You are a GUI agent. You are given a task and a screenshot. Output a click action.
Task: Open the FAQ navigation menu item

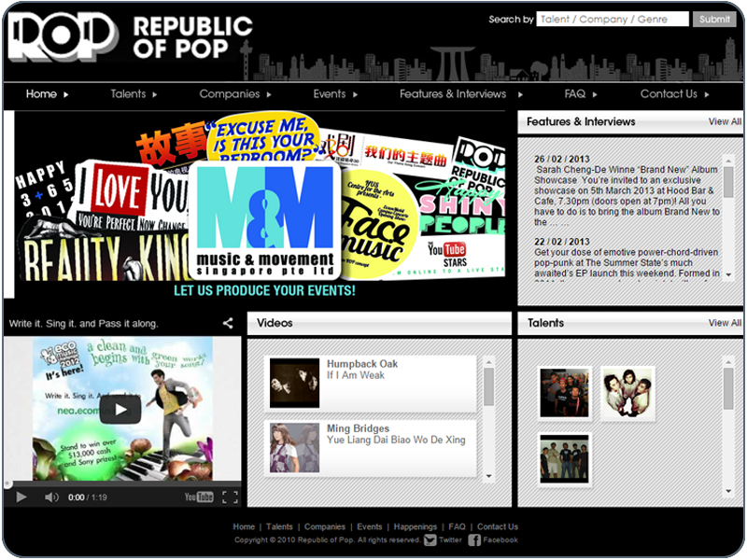(575, 94)
